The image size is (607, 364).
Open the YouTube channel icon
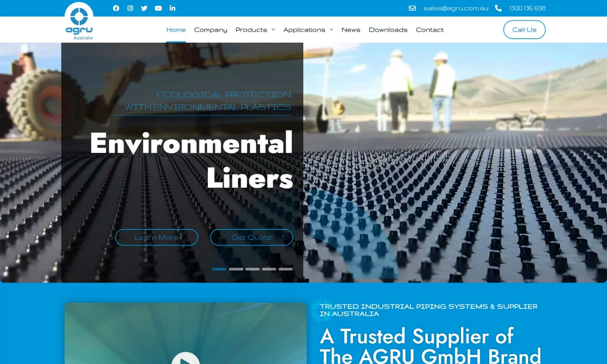pyautogui.click(x=158, y=8)
